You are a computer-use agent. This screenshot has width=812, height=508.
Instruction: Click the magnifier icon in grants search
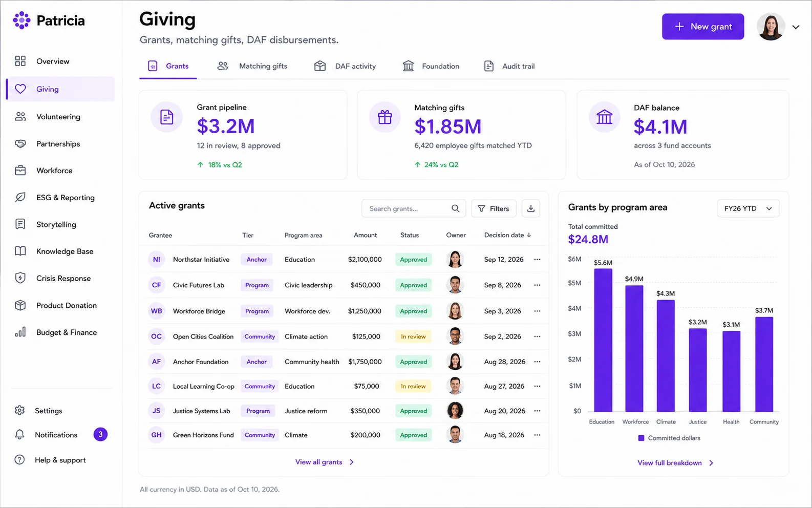tap(455, 208)
